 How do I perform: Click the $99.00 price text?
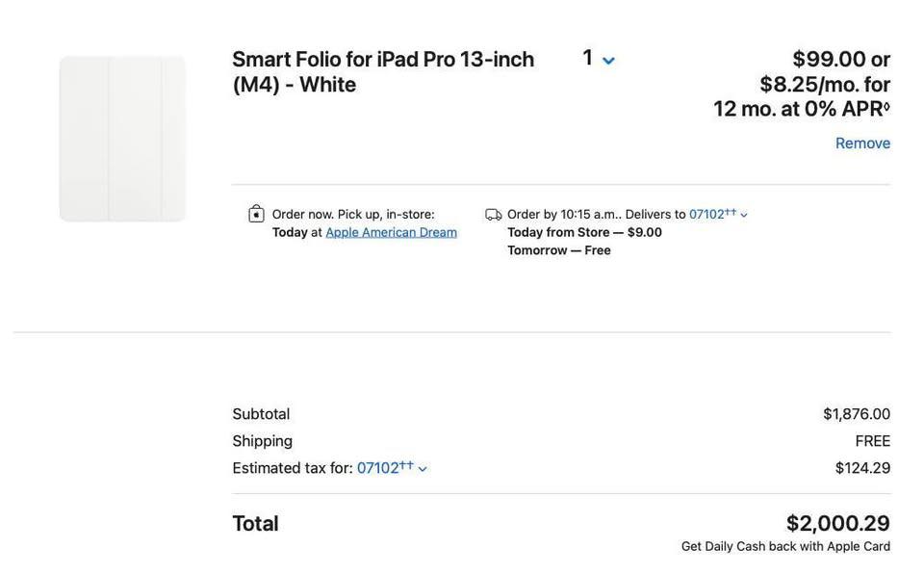[829, 59]
